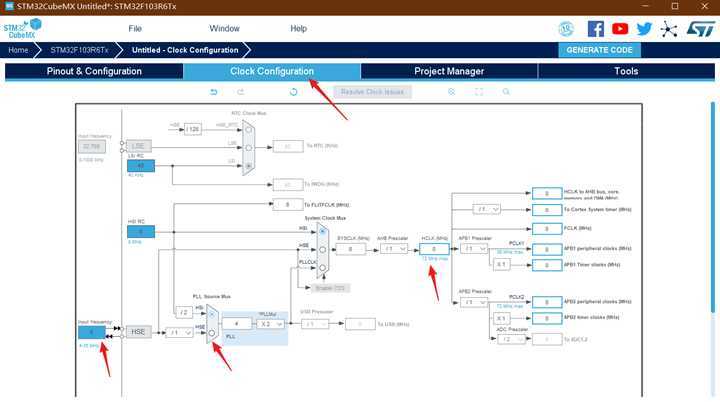Image resolution: width=720 pixels, height=402 pixels.
Task: Click the Home breadcrumb
Action: click(x=18, y=50)
